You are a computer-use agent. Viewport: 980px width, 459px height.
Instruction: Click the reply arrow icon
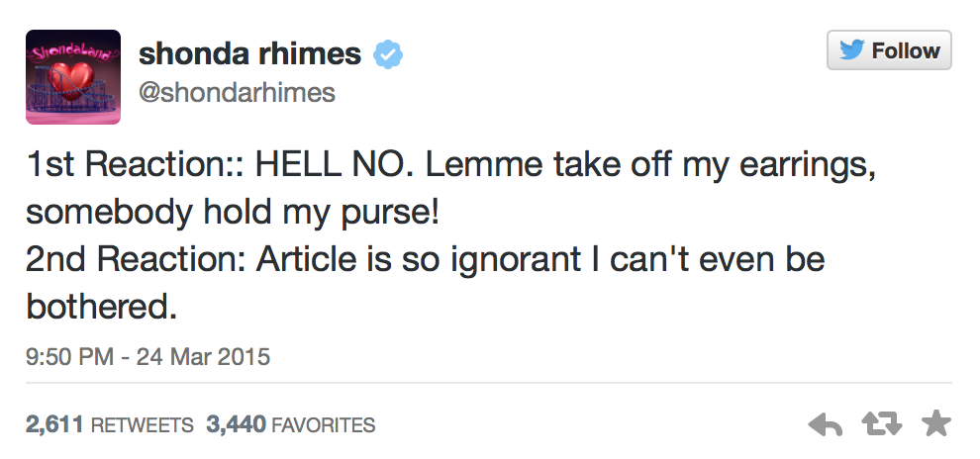tap(826, 425)
